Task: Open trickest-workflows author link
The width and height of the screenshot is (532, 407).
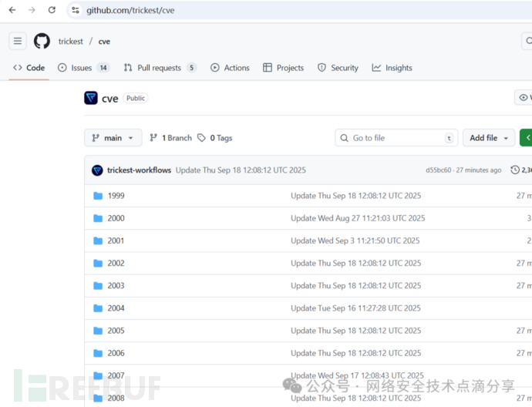Action: (x=139, y=170)
